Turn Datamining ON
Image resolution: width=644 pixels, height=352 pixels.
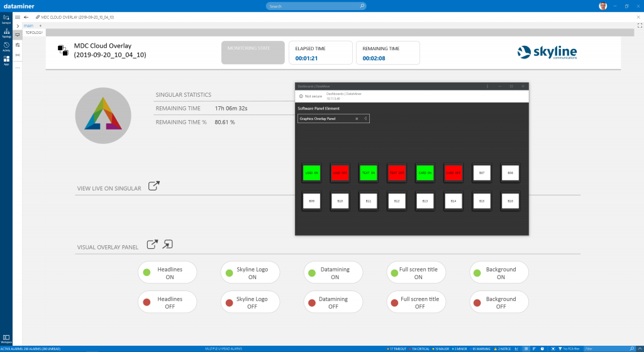pyautogui.click(x=333, y=272)
